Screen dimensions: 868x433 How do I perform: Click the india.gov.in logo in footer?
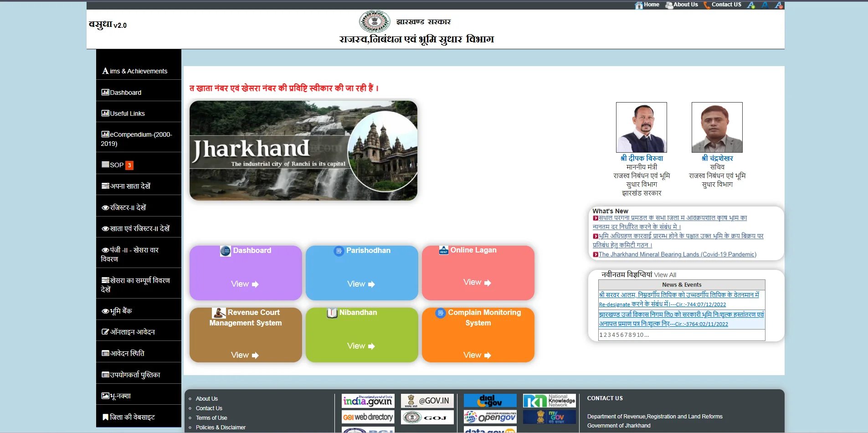click(367, 401)
